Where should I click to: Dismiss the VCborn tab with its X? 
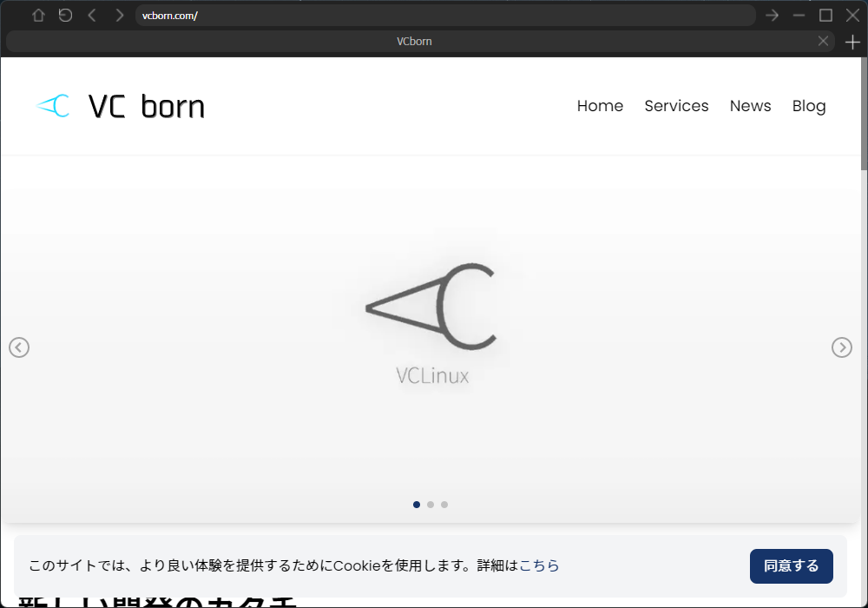tap(823, 41)
